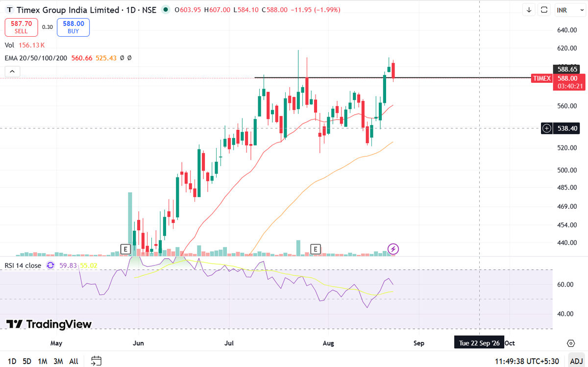The height and width of the screenshot is (367, 588).
Task: Click the purple icon beside RSI 14 close
Action: pos(50,265)
